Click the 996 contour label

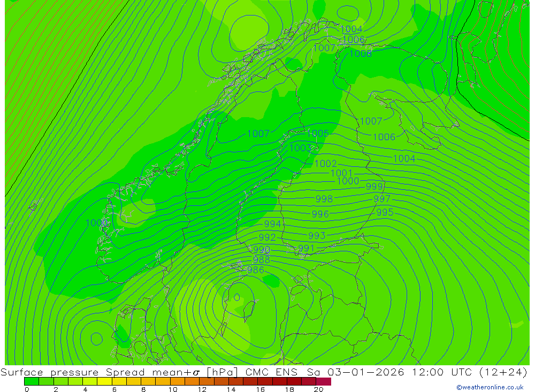click(x=320, y=214)
